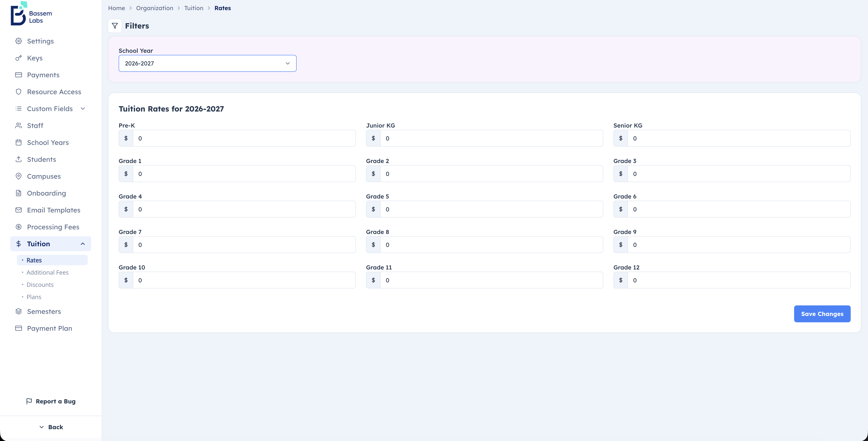This screenshot has width=868, height=441.
Task: Click the Back chevron at sidebar bottom
Action: (41, 427)
